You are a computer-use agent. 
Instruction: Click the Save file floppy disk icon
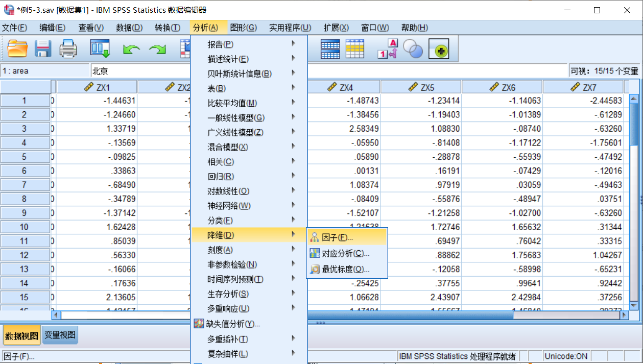coord(43,49)
